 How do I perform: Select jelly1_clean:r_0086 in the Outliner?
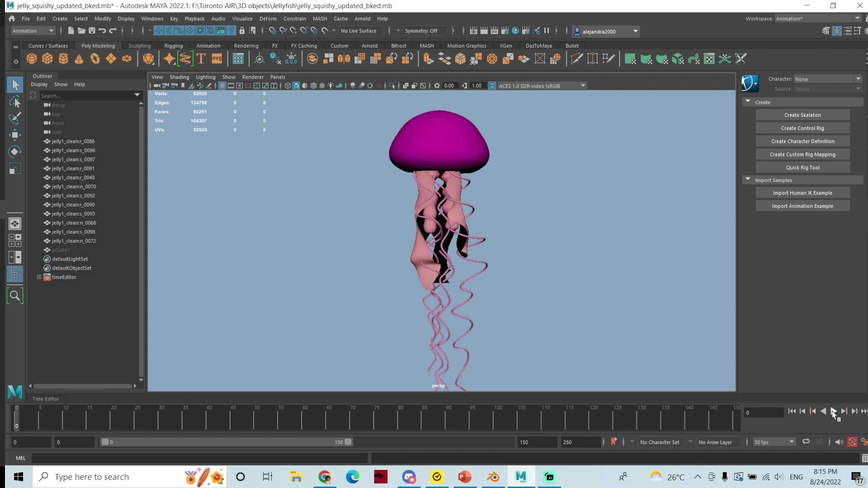(72, 141)
